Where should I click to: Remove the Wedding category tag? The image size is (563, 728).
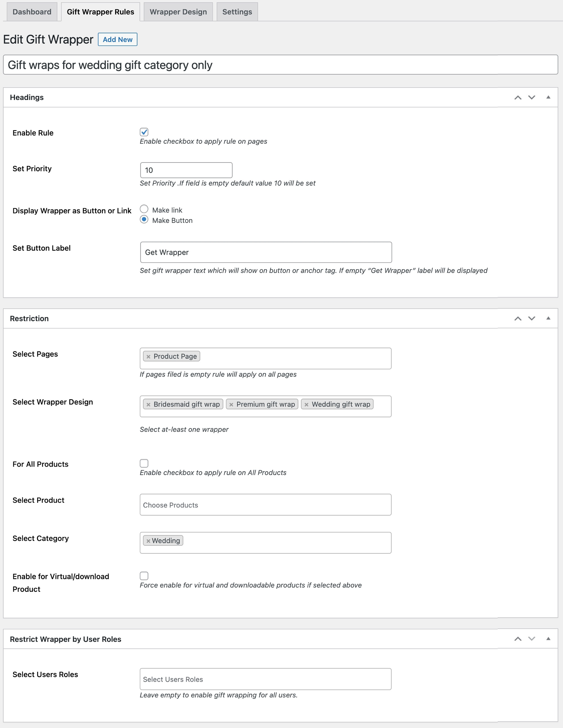click(x=149, y=540)
